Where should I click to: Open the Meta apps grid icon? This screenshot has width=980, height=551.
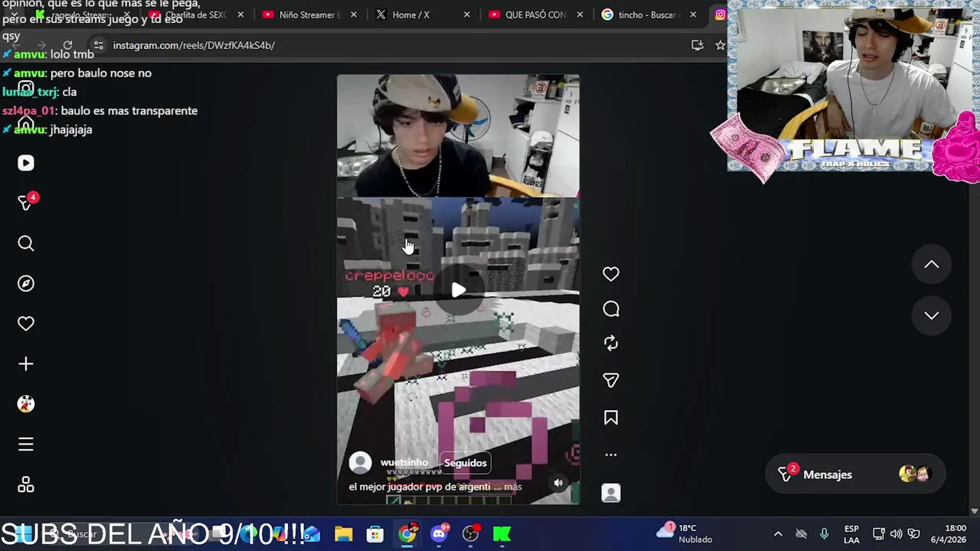(x=26, y=485)
